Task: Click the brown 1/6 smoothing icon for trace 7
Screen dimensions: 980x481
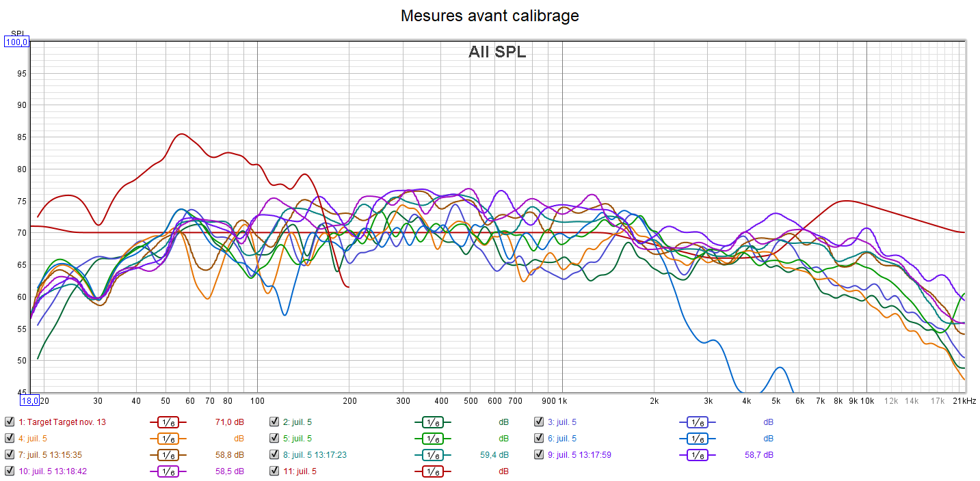Action: point(168,455)
